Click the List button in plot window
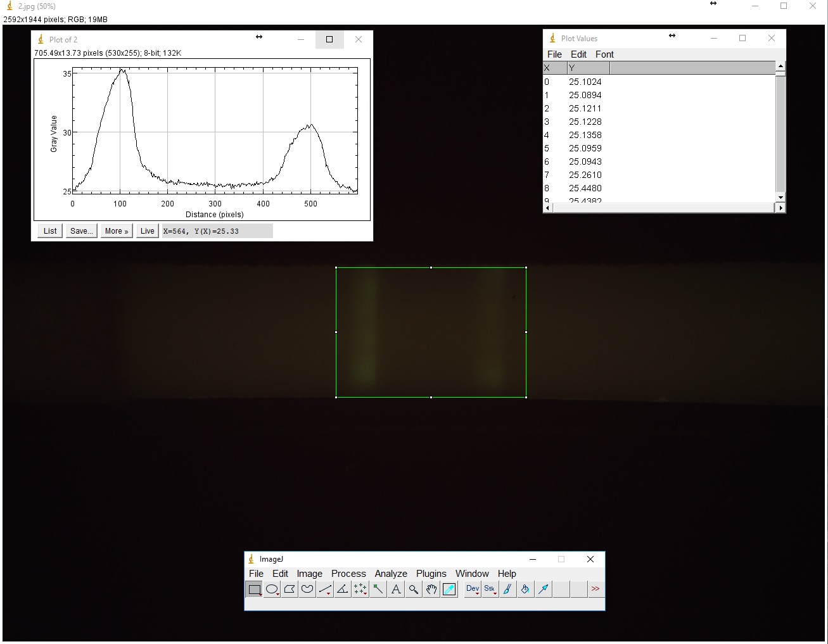828x644 pixels. click(50, 231)
